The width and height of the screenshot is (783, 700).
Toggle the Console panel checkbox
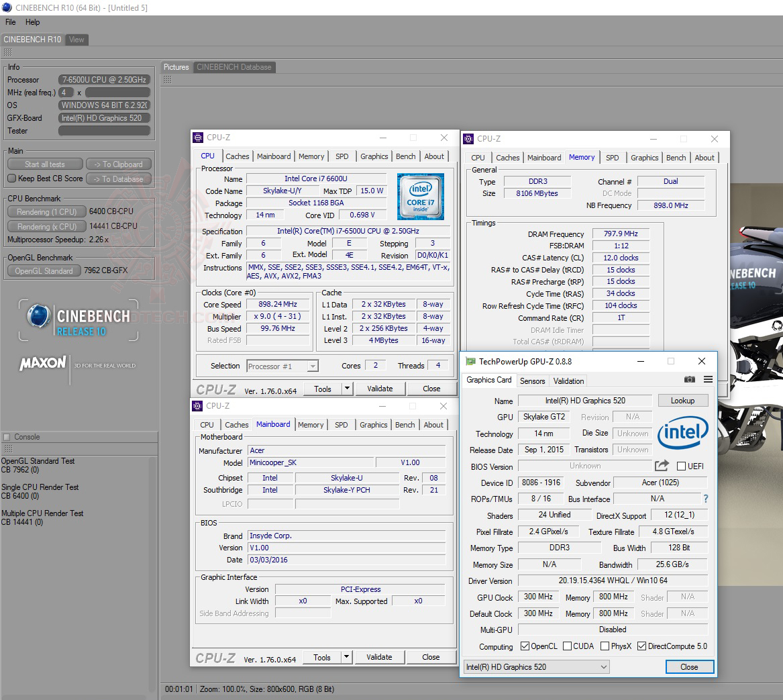coord(7,437)
